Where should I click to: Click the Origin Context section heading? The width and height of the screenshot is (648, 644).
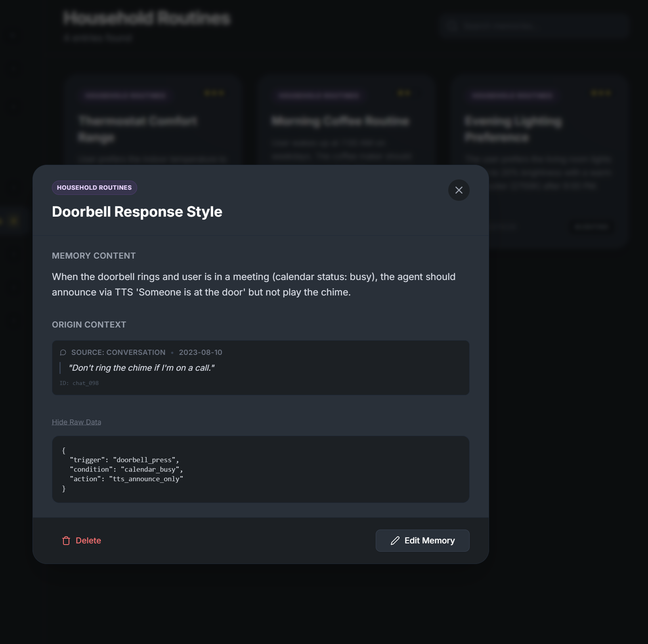[x=89, y=325]
